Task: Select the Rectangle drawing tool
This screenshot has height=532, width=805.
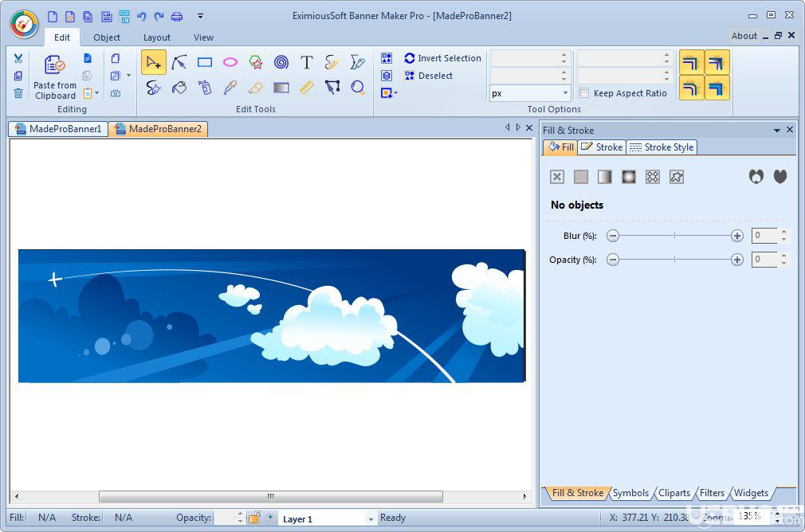Action: 205,63
